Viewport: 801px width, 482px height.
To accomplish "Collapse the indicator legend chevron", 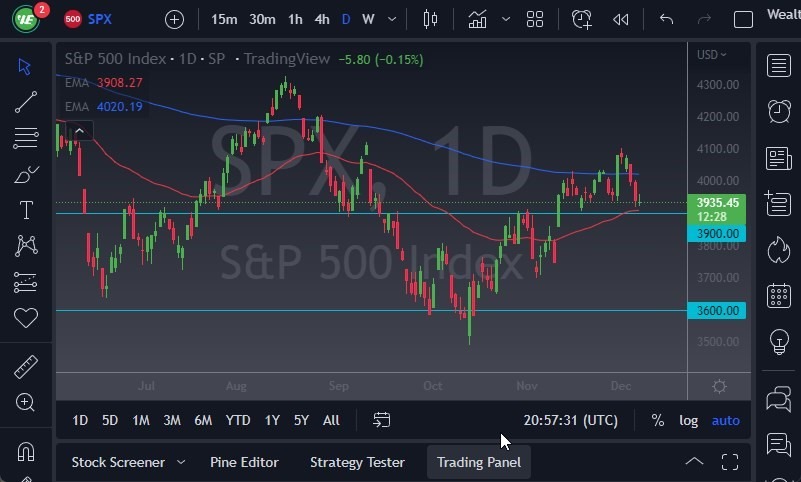I will pyautogui.click(x=79, y=131).
